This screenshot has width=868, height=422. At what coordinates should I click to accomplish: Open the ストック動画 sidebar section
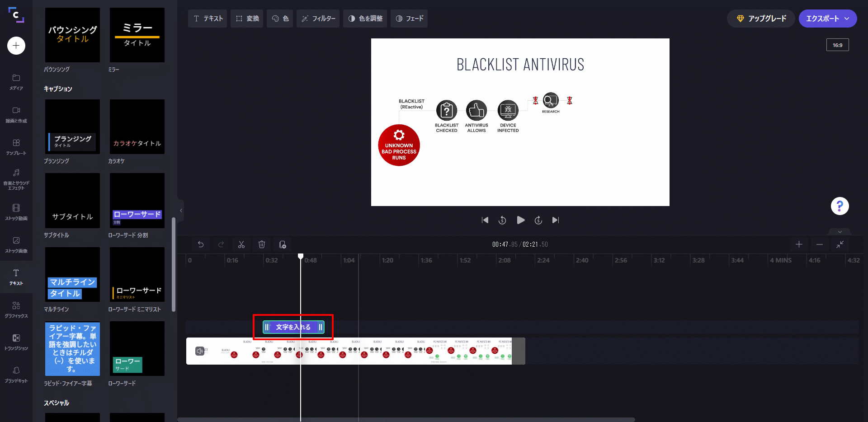[16, 211]
